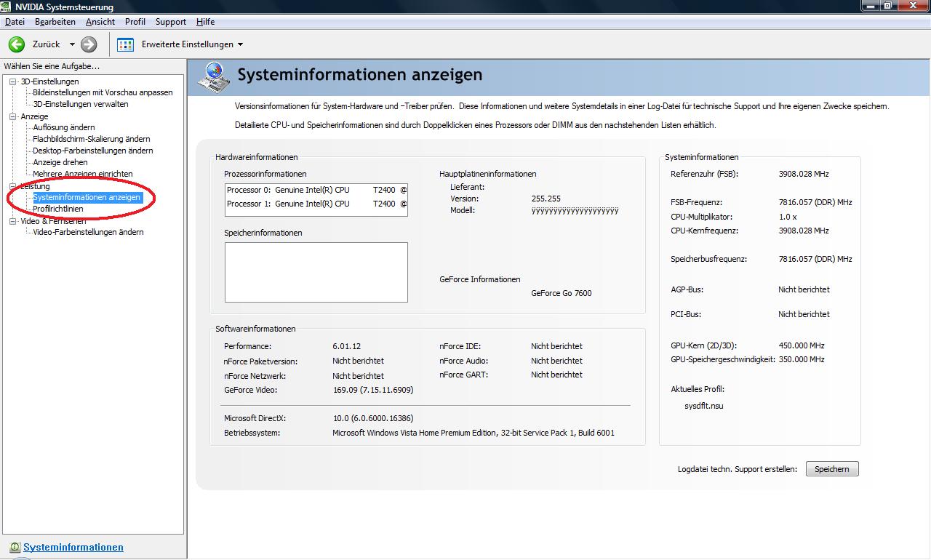The width and height of the screenshot is (931, 560).
Task: Click the NVIDIA title bar app icon
Action: point(7,7)
